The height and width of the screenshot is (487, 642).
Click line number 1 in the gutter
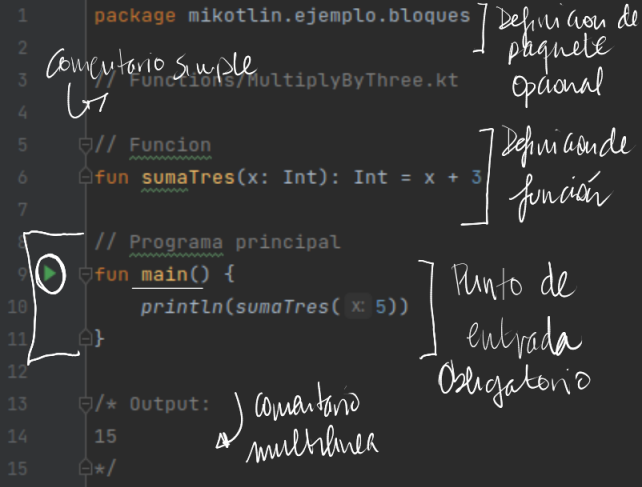[23, 16]
